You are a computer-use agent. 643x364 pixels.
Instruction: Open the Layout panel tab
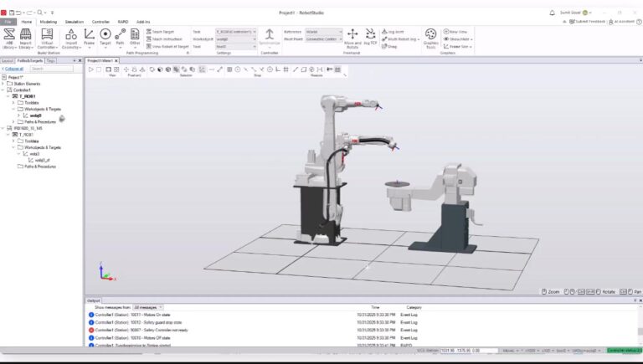(x=8, y=60)
